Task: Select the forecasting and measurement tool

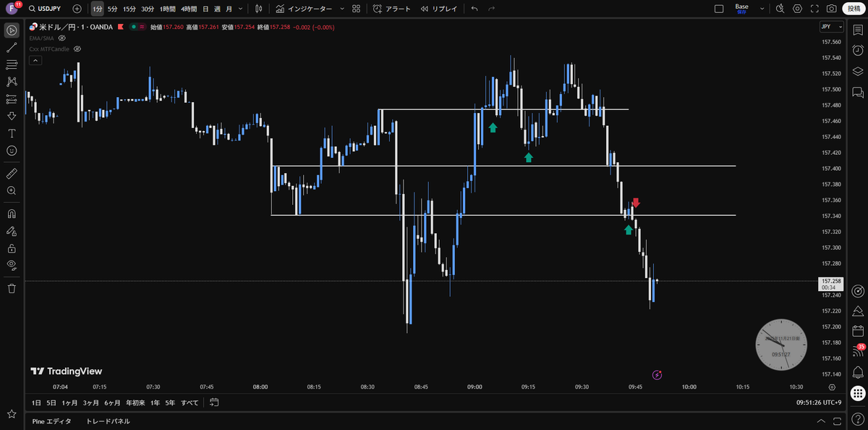Action: pos(12,99)
